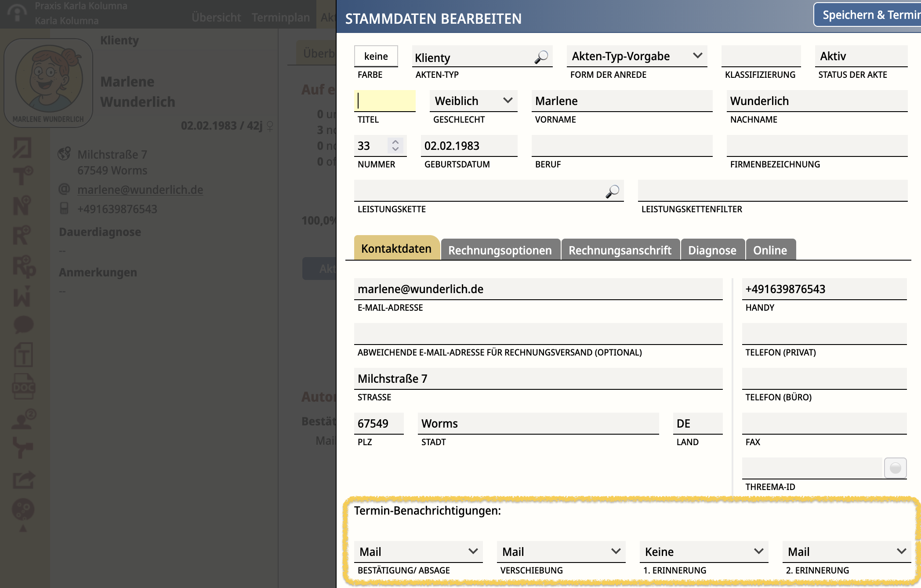Open the DOC document sidebar icon
This screenshot has width=921, height=588.
[x=23, y=386]
